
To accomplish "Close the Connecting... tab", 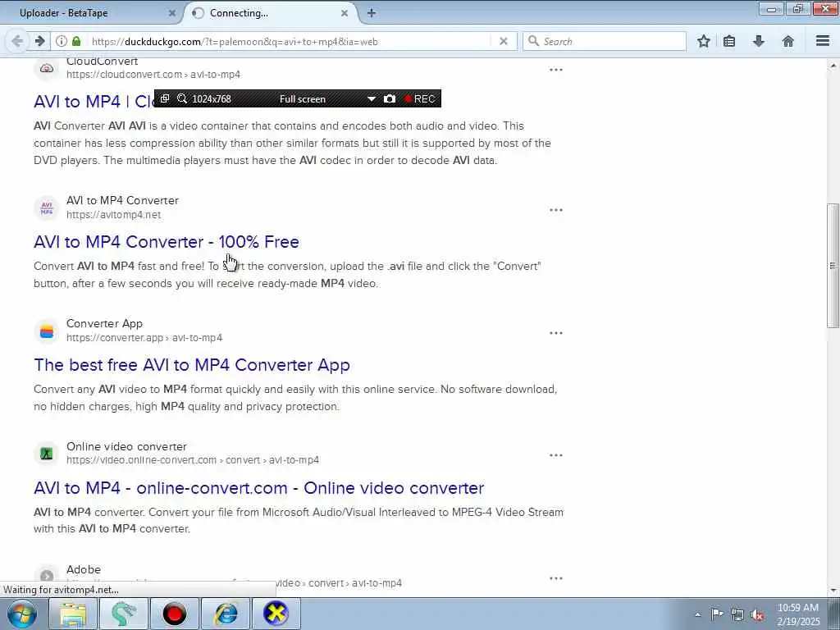I will [x=345, y=13].
